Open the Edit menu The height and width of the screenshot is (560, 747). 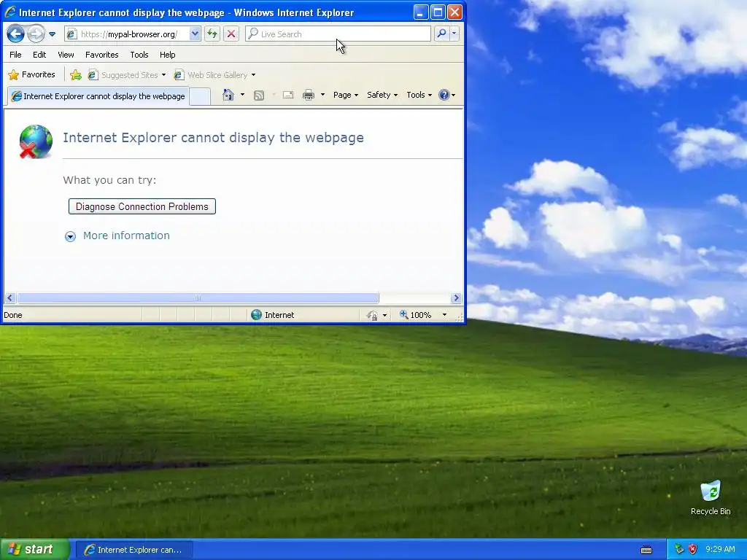click(39, 55)
